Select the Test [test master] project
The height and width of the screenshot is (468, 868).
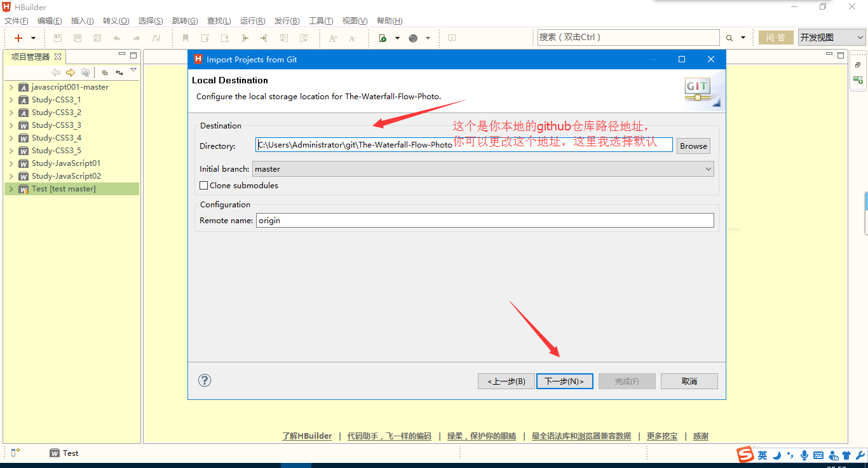(64, 189)
